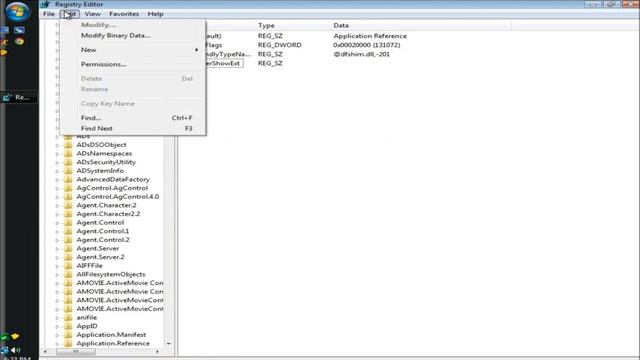This screenshot has height=360, width=640.
Task: Click the ADsNamespaces folder icon
Action: click(x=68, y=153)
